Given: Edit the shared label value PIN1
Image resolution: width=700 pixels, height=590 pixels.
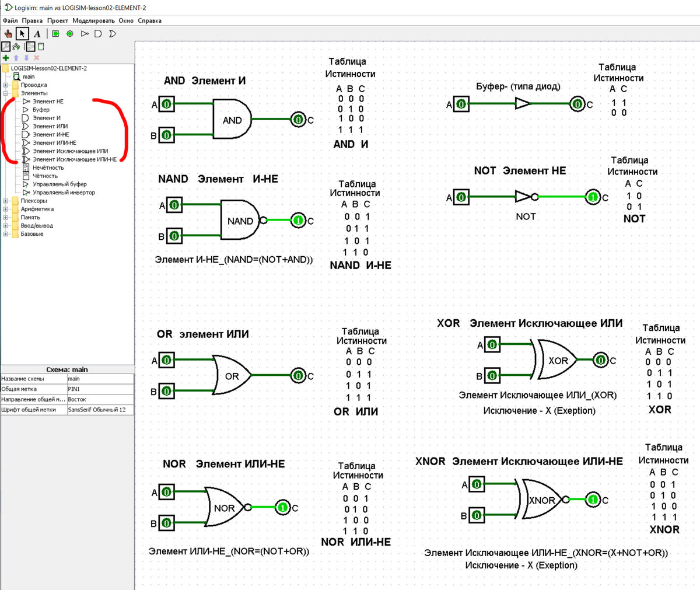Looking at the screenshot, I should [100, 389].
